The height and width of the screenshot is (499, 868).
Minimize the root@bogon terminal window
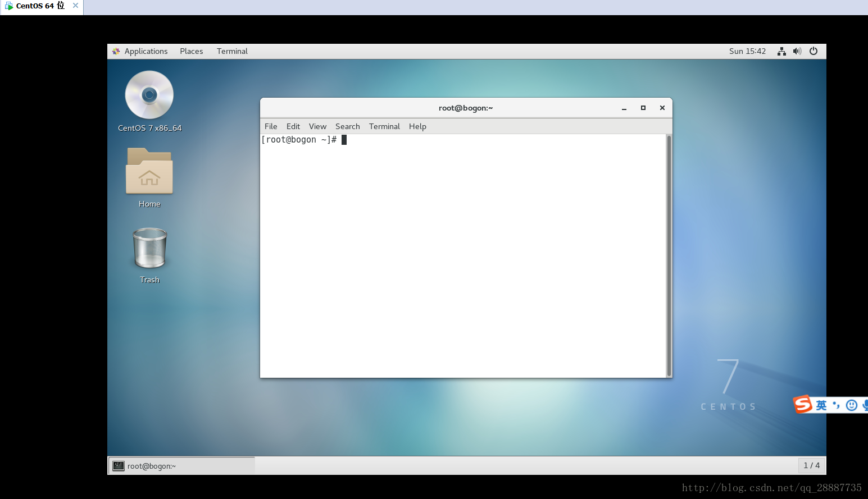624,108
